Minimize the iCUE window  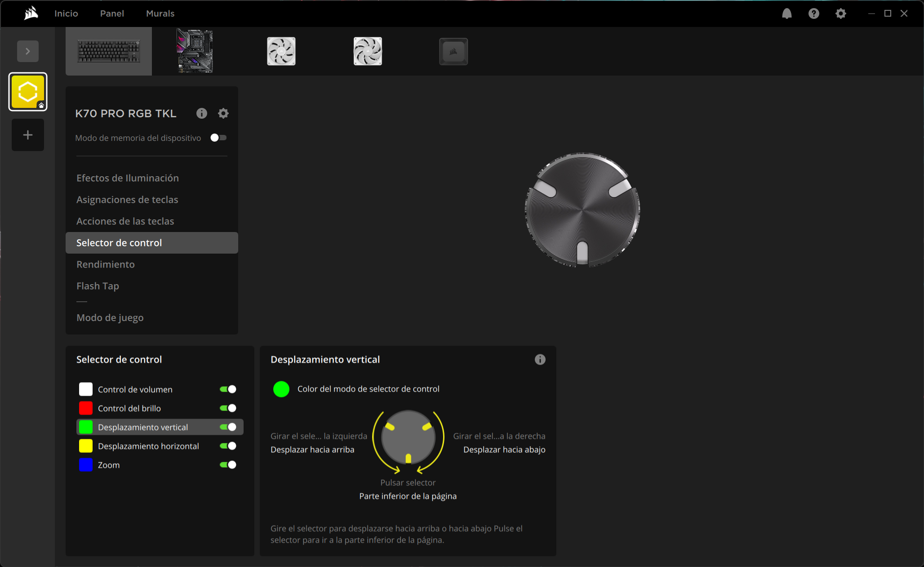[x=871, y=13]
